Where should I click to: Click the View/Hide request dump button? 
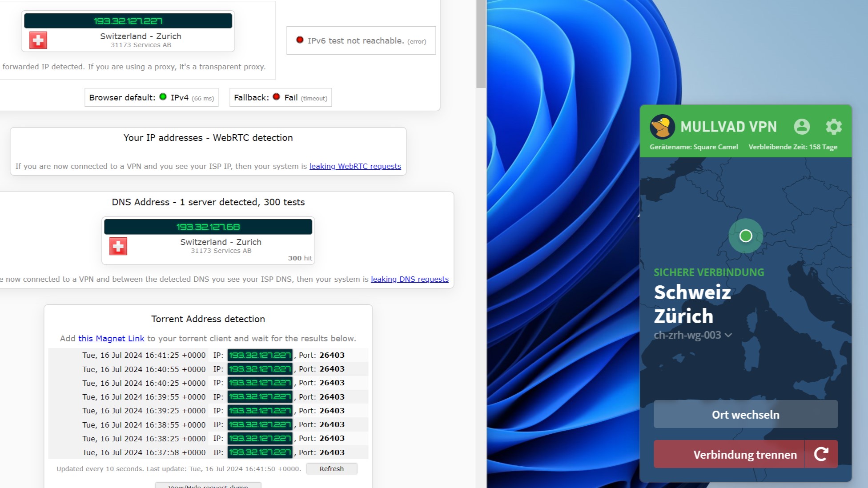coord(208,485)
